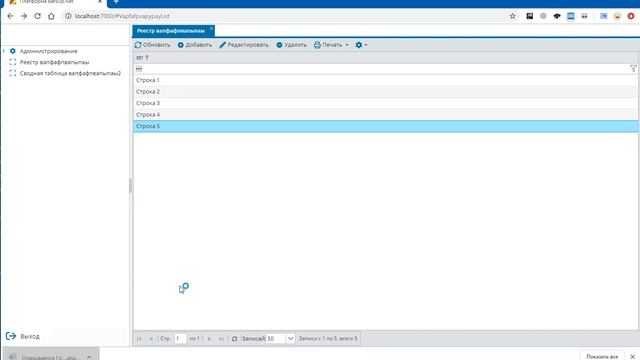640x360 pixels.
Task: Click Показать все downloads button
Action: (x=602, y=356)
